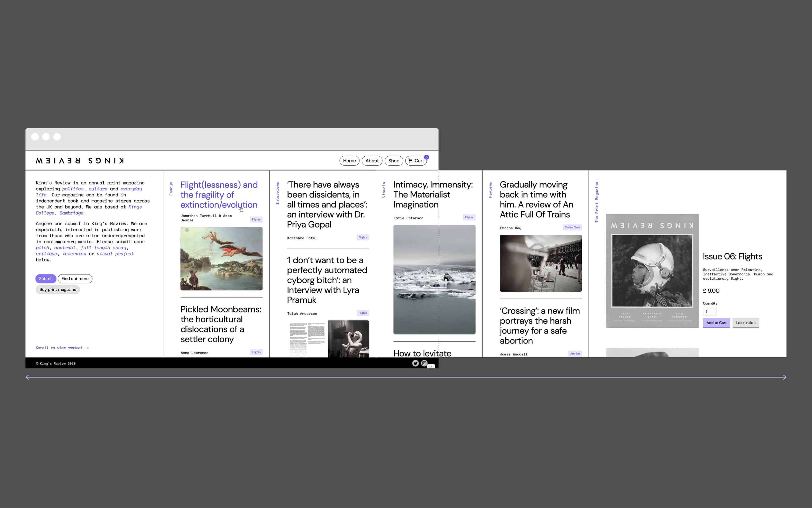Click the Interviews vertical column label
This screenshot has width=812, height=508.
click(x=277, y=193)
